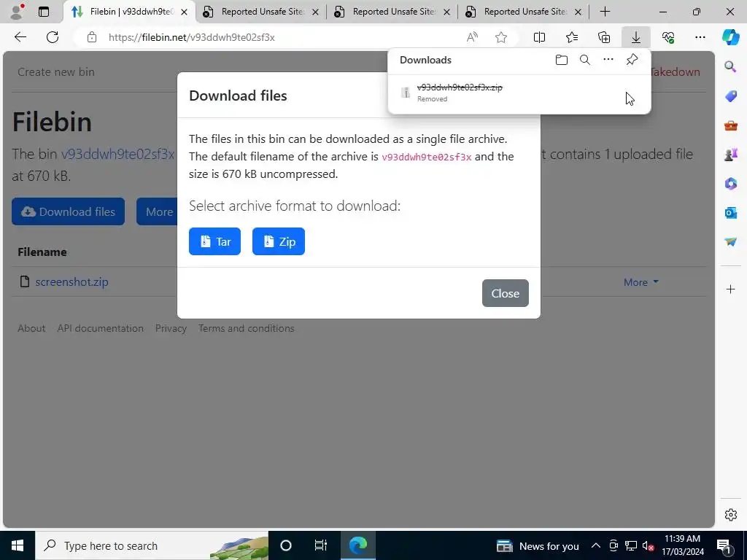Click Edge taskbar icon
Viewport: 747px width, 560px height.
click(358, 545)
